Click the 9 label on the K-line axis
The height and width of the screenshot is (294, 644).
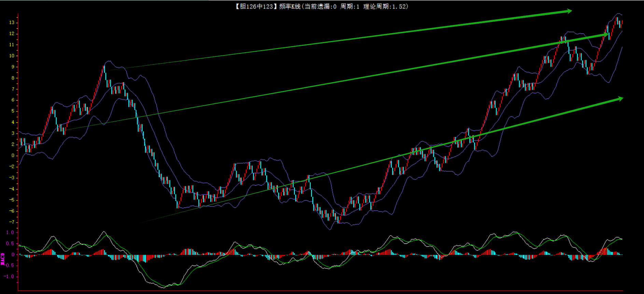[13, 67]
